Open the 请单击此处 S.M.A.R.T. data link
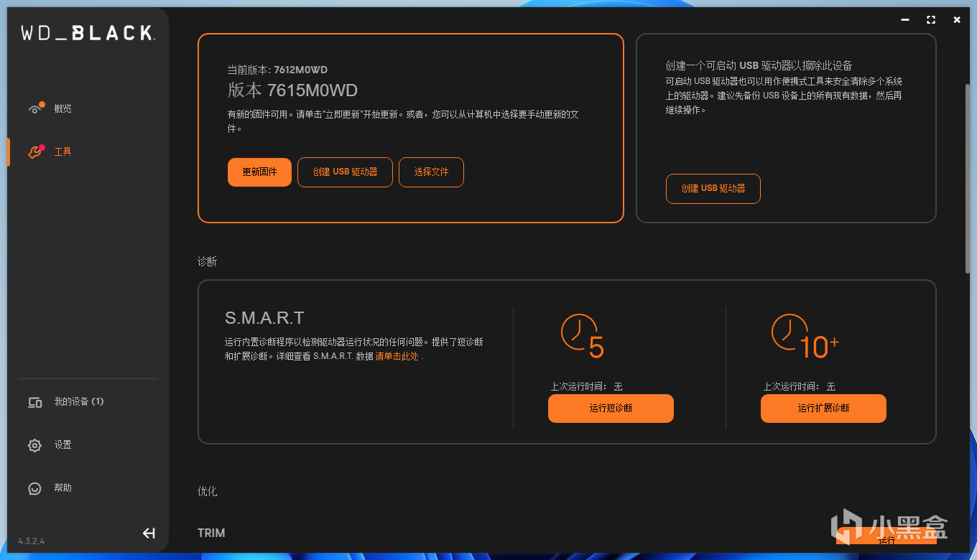Viewport: 977px width, 560px height. [x=397, y=356]
